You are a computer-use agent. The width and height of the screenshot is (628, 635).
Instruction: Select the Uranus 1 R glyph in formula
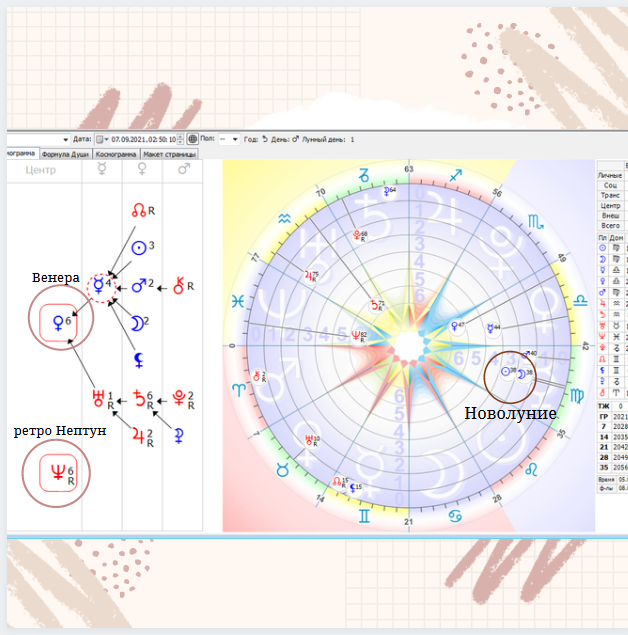point(103,399)
